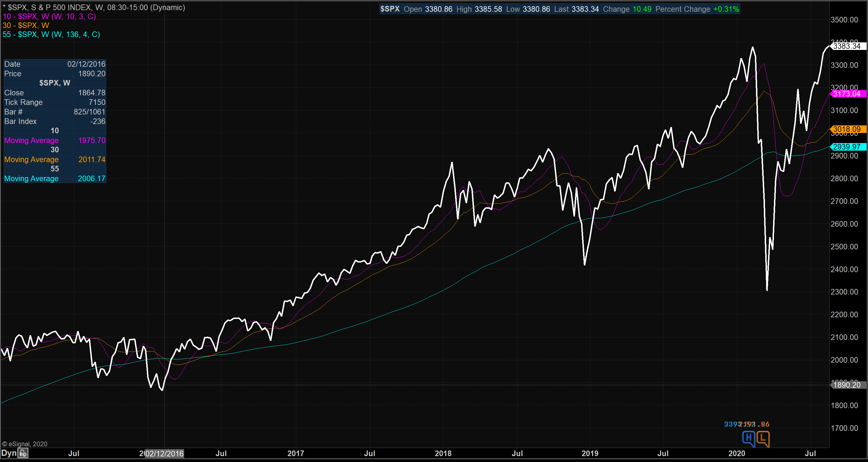Image resolution: width=868 pixels, height=462 pixels.
Task: Click the 2500.00 price axis label
Action: click(844, 247)
